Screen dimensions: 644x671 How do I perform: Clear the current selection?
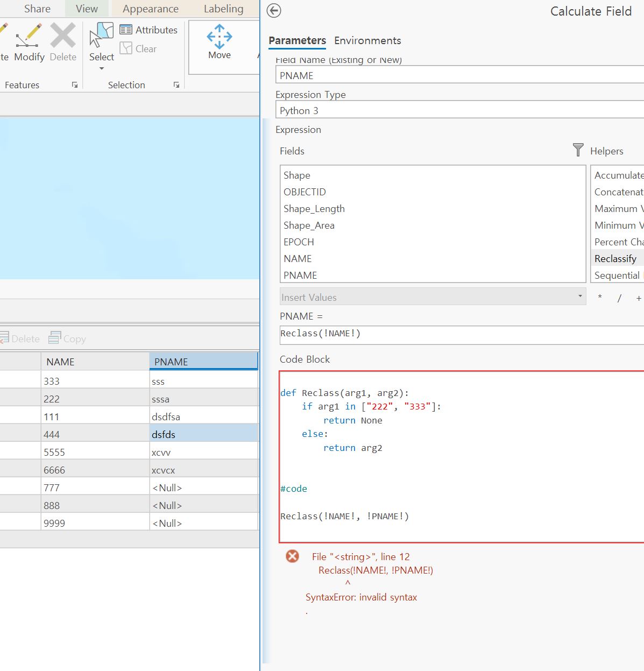point(138,49)
